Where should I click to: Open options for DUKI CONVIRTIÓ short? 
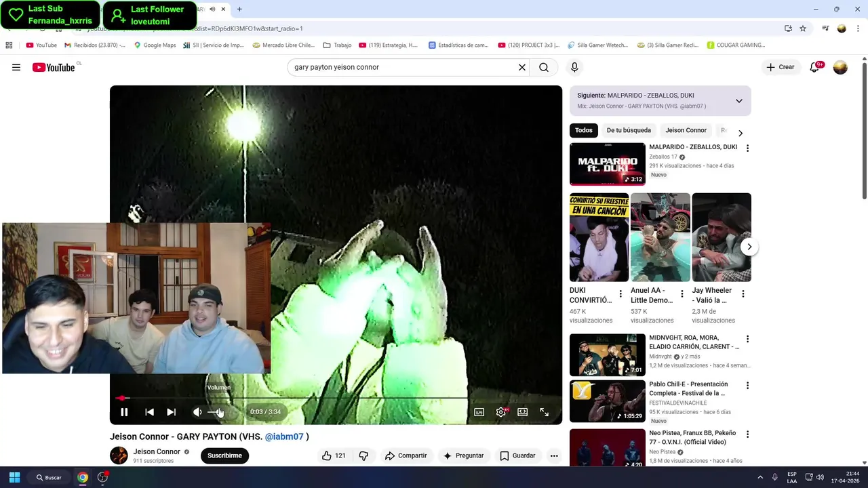pyautogui.click(x=620, y=294)
